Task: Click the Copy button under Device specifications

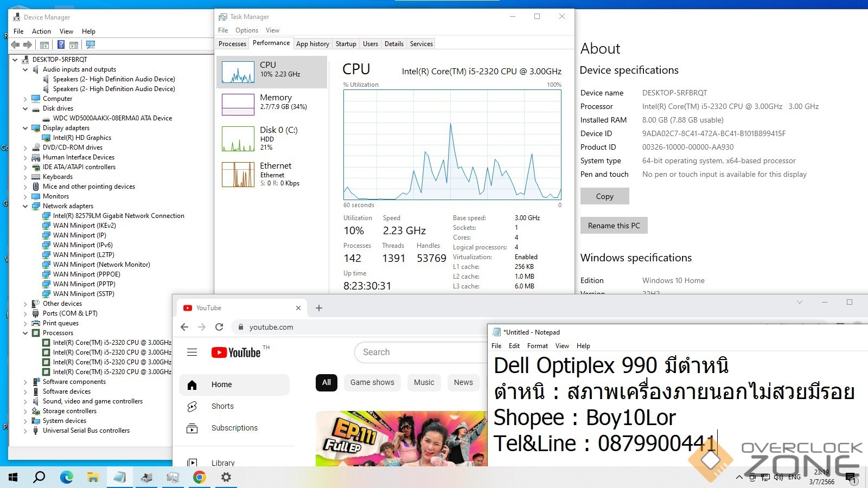Action: [x=604, y=196]
